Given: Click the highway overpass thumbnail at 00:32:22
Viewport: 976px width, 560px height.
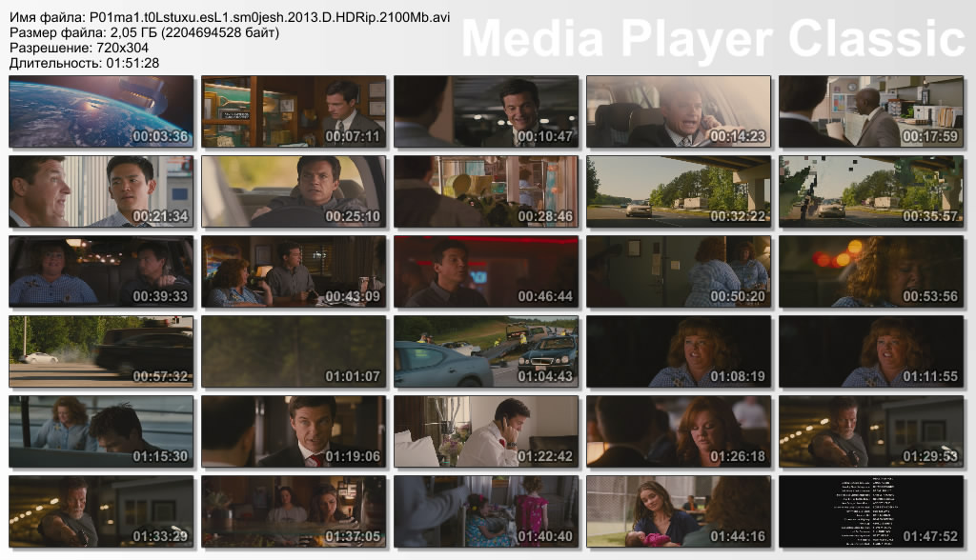Looking at the screenshot, I should pos(679,191).
